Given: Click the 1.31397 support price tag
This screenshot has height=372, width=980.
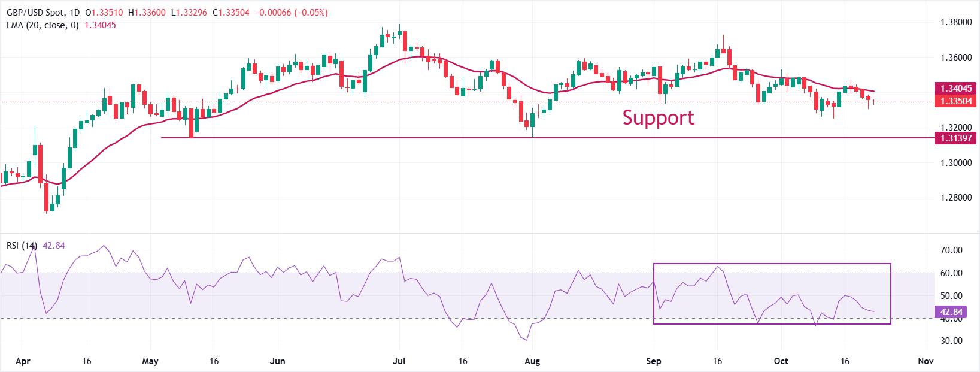Looking at the screenshot, I should pyautogui.click(x=955, y=138).
